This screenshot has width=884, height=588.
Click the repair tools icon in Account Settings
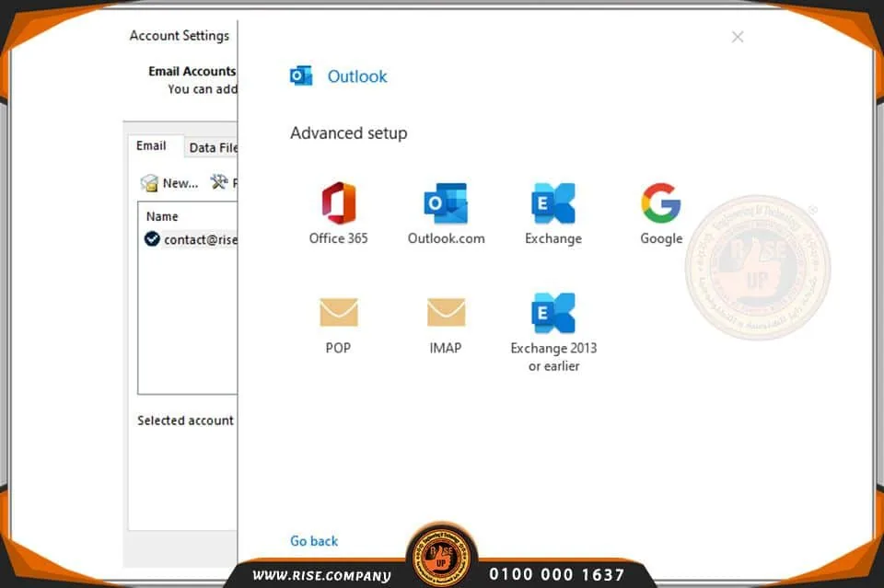click(219, 182)
